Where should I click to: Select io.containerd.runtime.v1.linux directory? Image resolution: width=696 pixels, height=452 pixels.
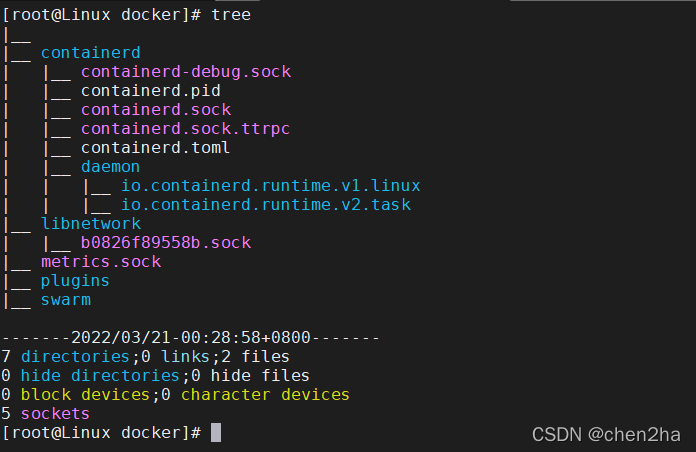pos(270,186)
